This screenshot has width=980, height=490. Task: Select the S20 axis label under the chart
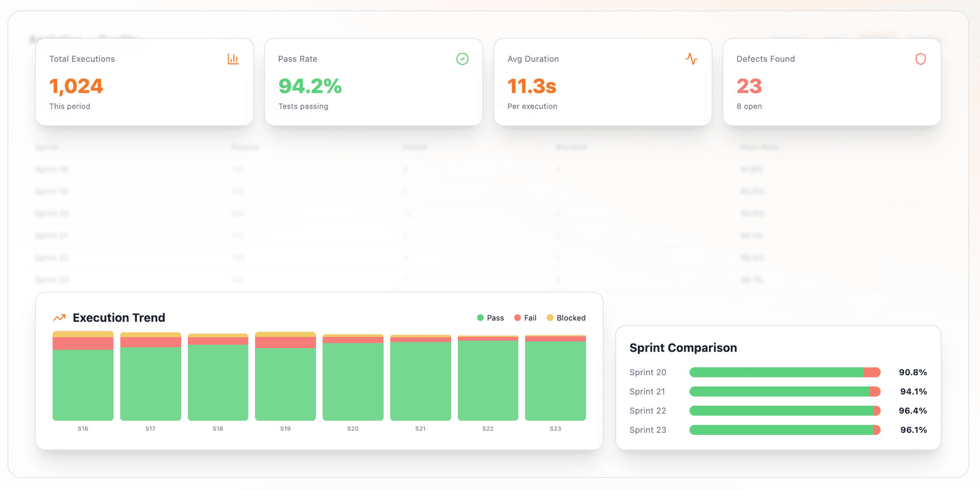coord(353,429)
